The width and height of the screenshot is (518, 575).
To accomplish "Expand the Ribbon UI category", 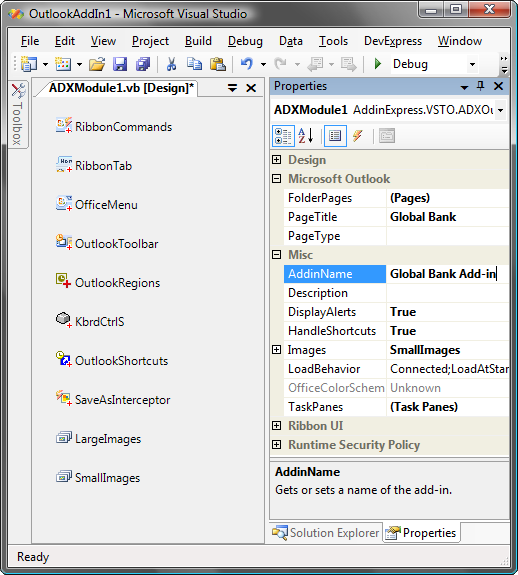I will 276,425.
